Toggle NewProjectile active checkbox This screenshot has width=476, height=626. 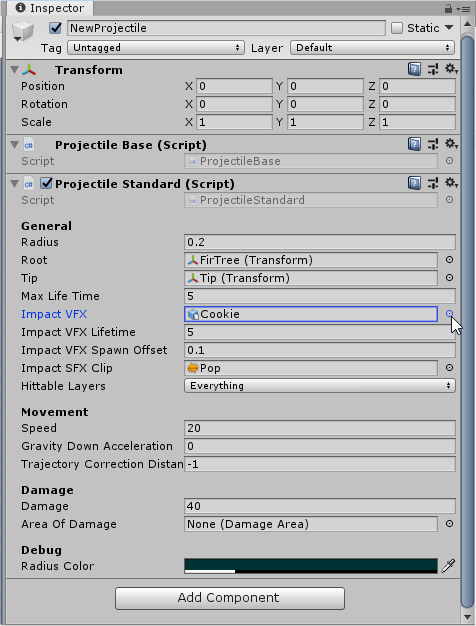pyautogui.click(x=56, y=28)
